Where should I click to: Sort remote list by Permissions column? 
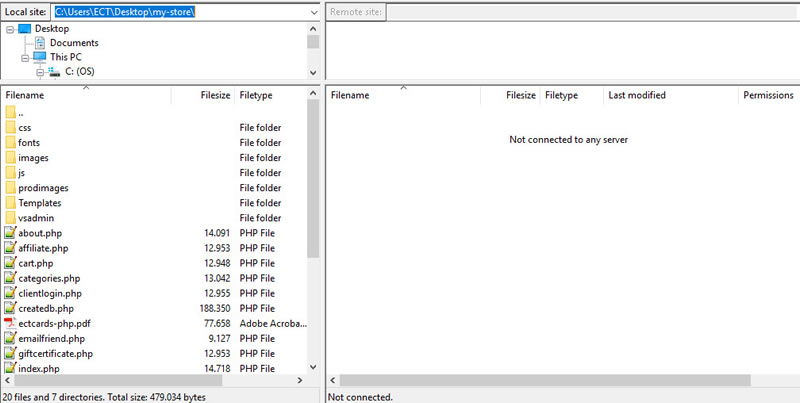point(769,95)
